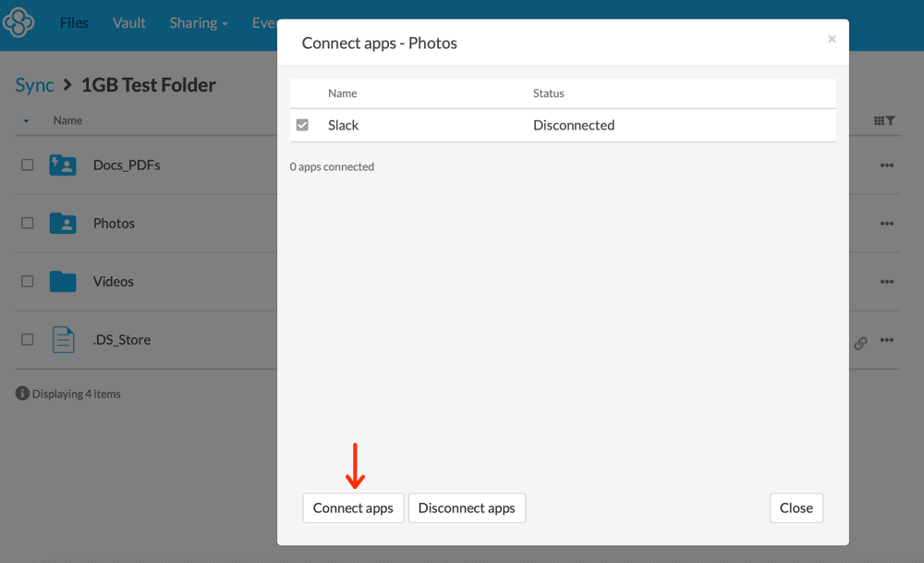Toggle the Slack app checkbox
Image resolution: width=924 pixels, height=563 pixels.
point(302,125)
